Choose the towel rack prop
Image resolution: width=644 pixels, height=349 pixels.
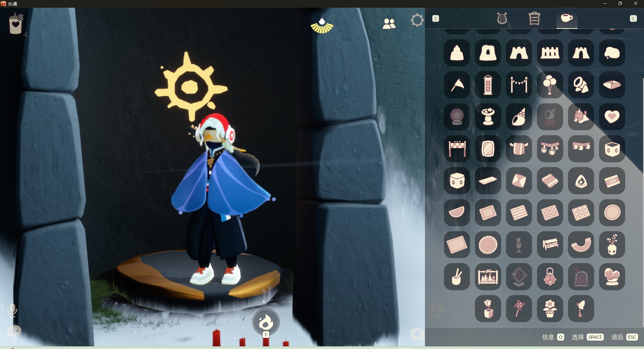coord(519,149)
